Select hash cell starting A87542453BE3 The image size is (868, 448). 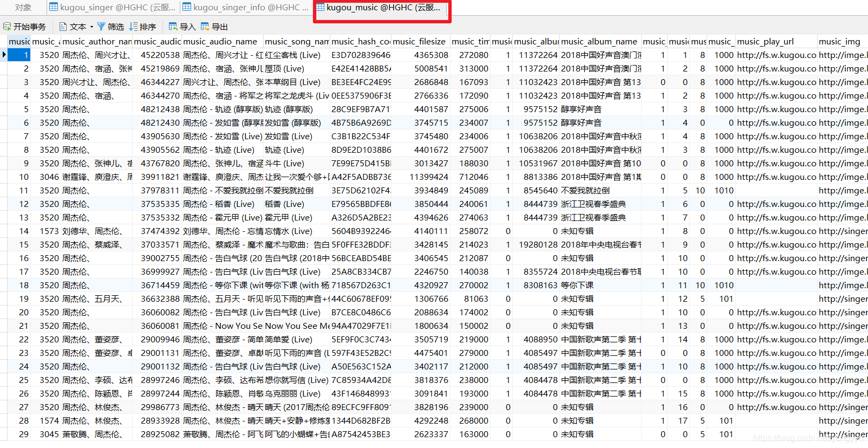pos(361,434)
